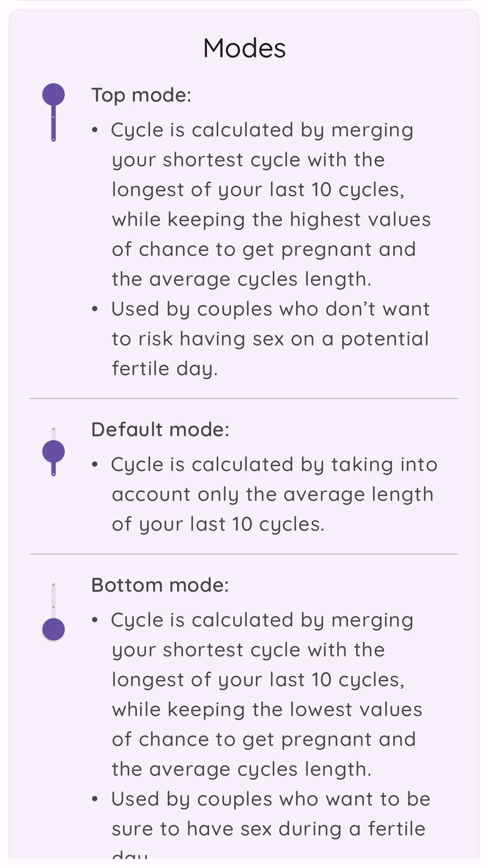Click divider line below Top mode section
The image size is (488, 868).
click(x=244, y=398)
